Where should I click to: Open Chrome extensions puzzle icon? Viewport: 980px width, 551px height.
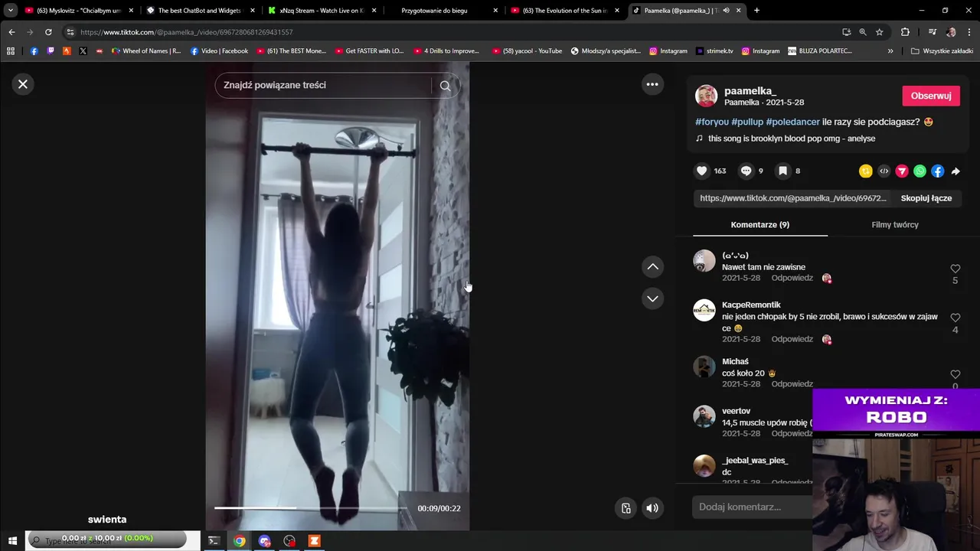pyautogui.click(x=905, y=32)
